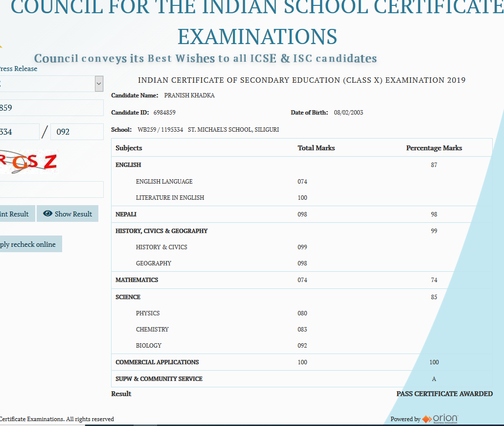Click the Subjects column header
This screenshot has height=426, width=504.
click(129, 148)
